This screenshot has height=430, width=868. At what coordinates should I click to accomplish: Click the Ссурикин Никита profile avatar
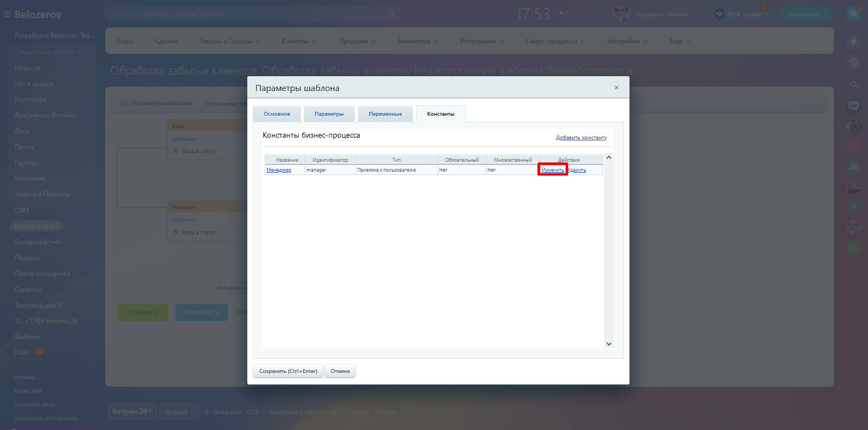pos(621,14)
